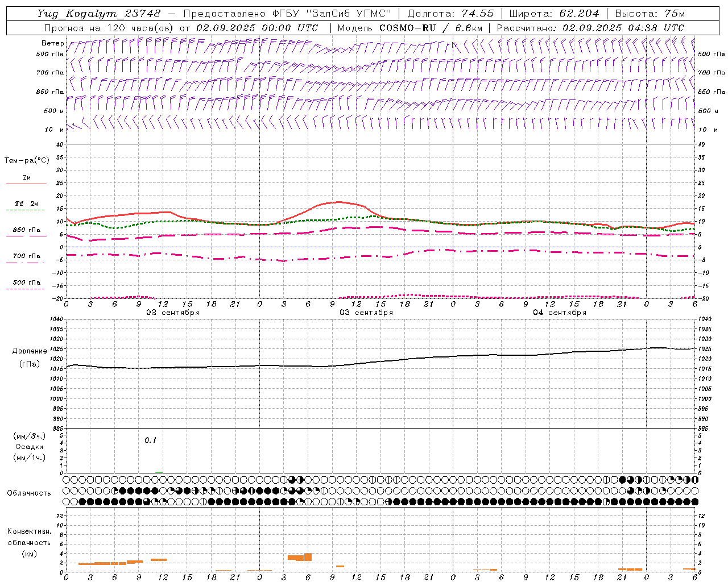Click the (мм/1ч.) precipitation unit label
728x582 pixels.
pos(30,458)
